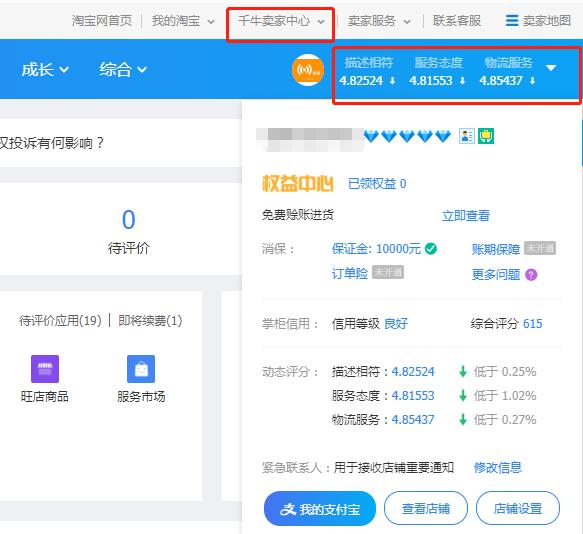The width and height of the screenshot is (583, 534).
Task: Click the seller ID card badge icon
Action: point(467,136)
